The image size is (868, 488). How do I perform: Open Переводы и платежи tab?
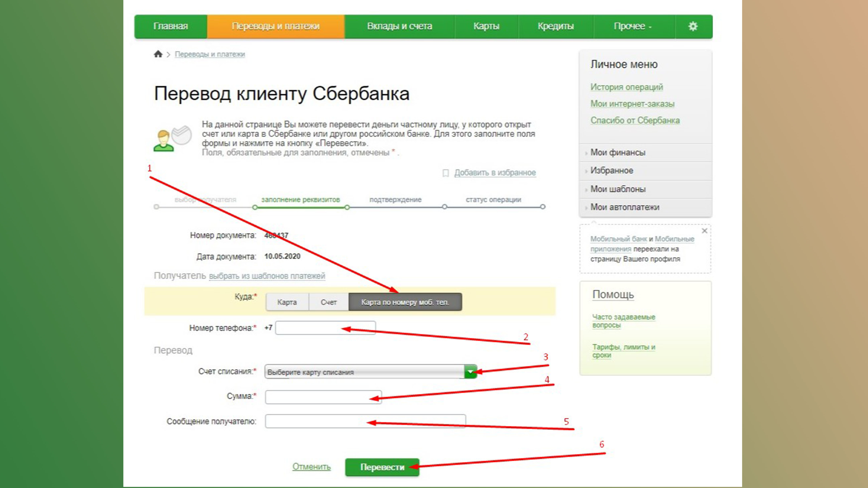tap(276, 26)
